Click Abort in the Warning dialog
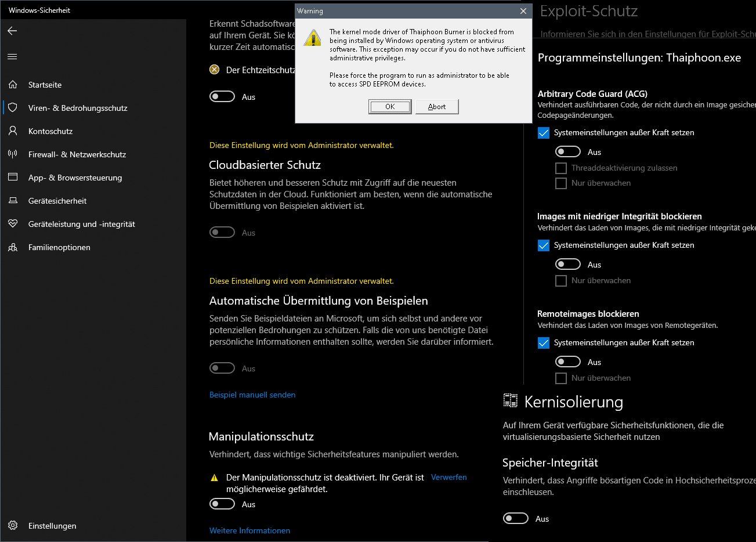756x542 pixels. 437,107
